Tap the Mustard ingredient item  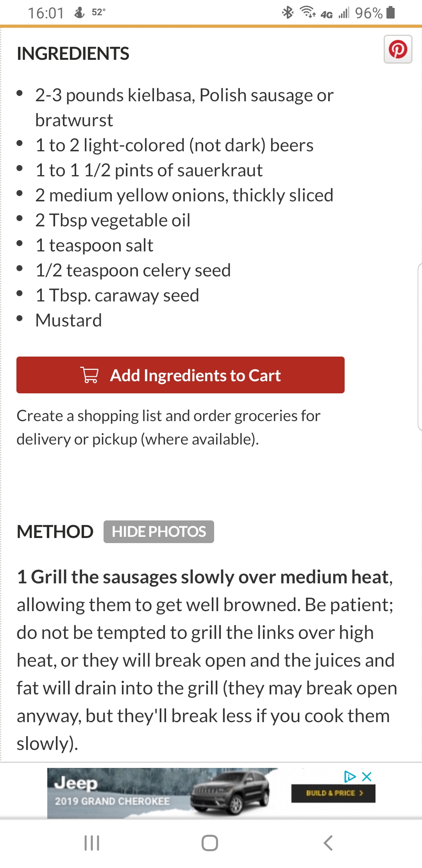pyautogui.click(x=68, y=320)
